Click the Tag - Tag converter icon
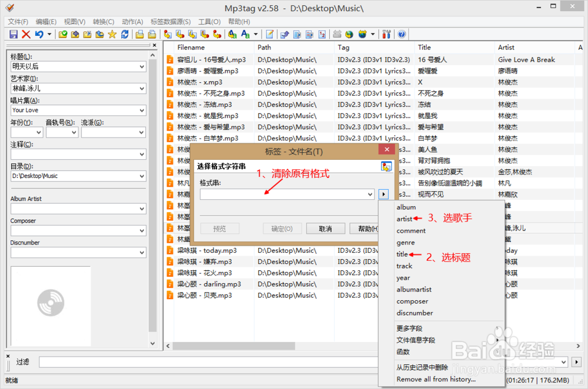 [x=217, y=35]
